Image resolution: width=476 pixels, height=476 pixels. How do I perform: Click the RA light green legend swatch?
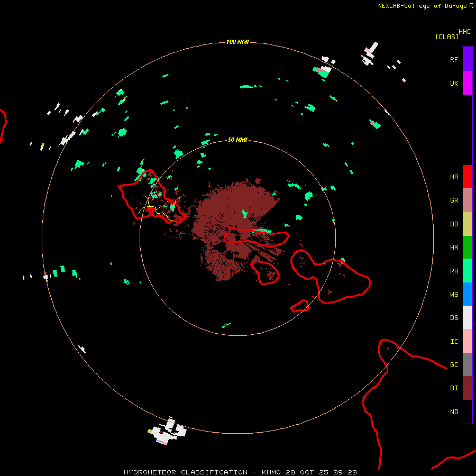click(x=467, y=271)
